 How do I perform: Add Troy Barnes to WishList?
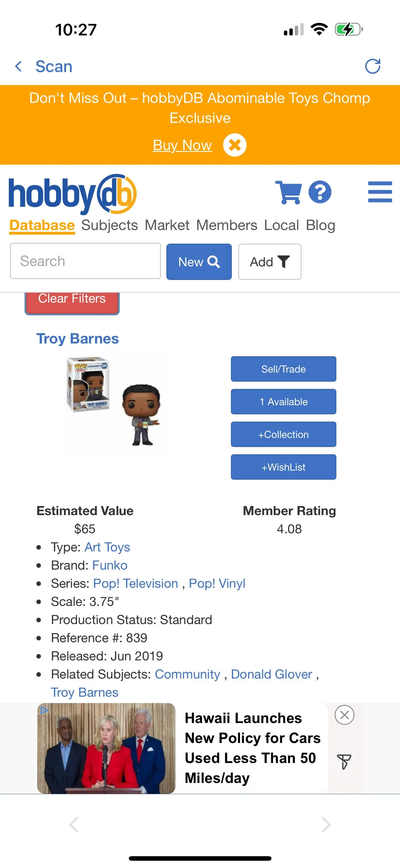283,467
